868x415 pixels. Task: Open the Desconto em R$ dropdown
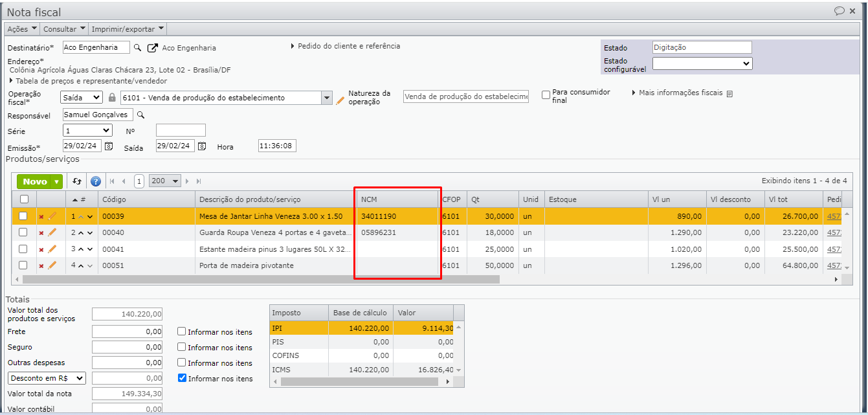tap(47, 378)
